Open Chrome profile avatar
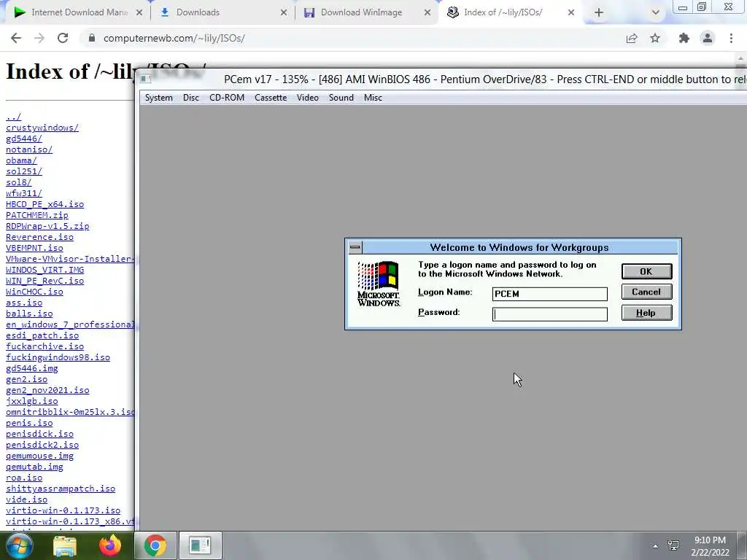Viewport: 747px width, 560px height. [708, 38]
